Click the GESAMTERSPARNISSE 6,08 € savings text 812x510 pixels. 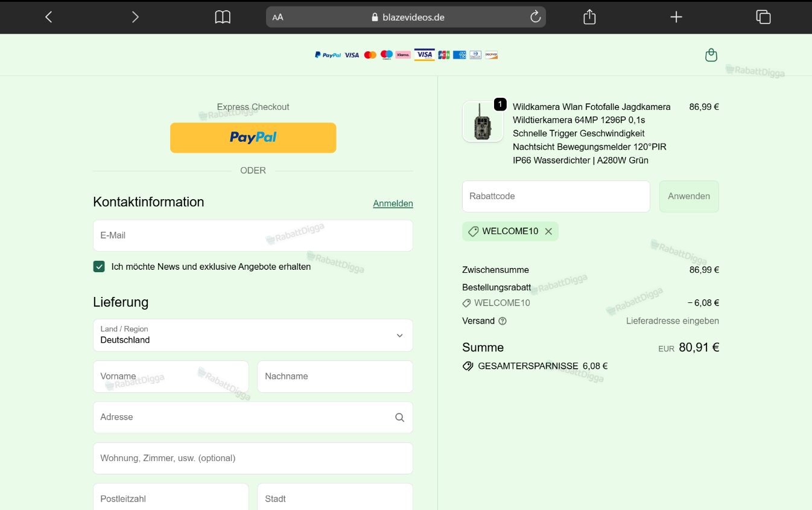coord(542,366)
